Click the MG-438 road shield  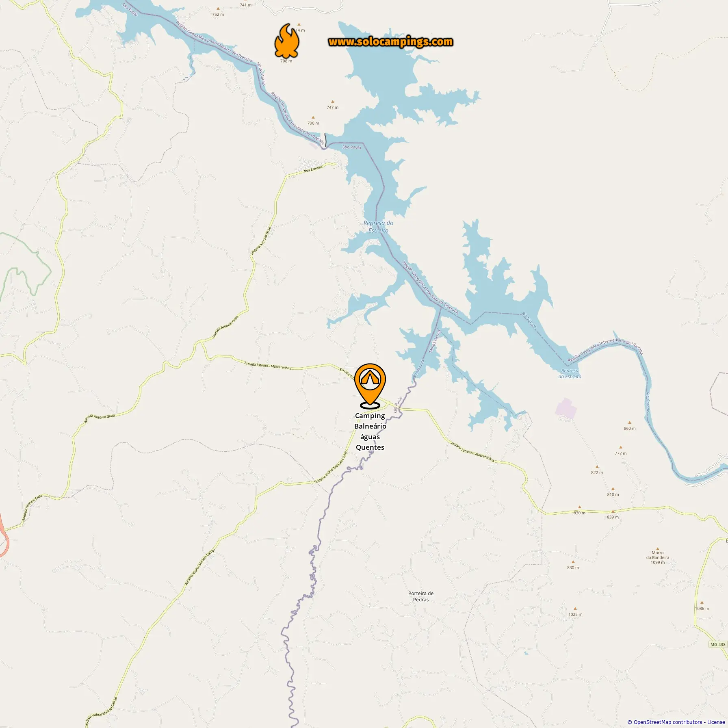point(718,644)
